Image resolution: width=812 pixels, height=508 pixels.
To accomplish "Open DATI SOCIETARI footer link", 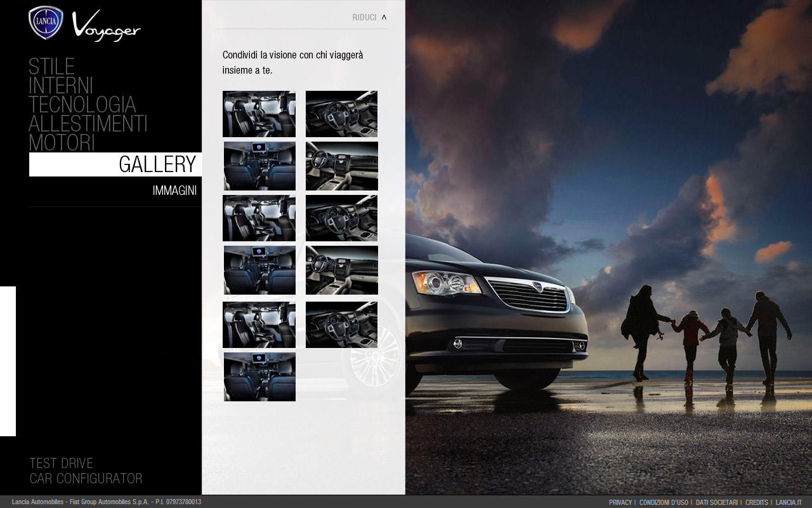I will (717, 502).
